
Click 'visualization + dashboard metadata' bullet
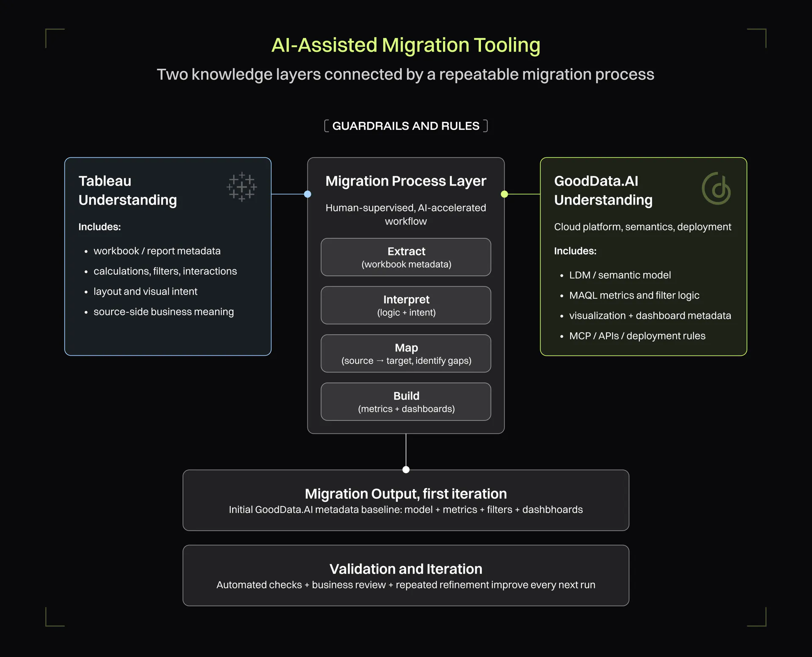[650, 315]
